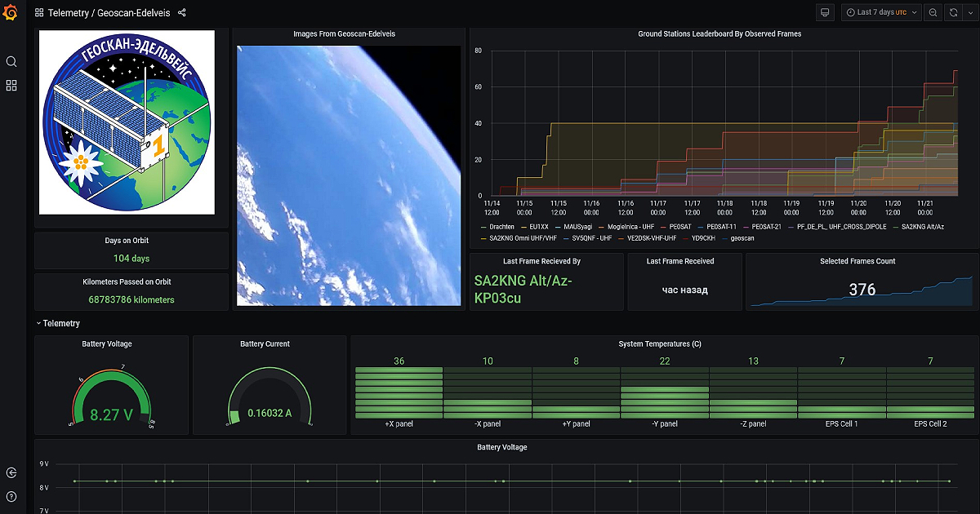Open Selected Frames Count panel title menu

click(857, 261)
